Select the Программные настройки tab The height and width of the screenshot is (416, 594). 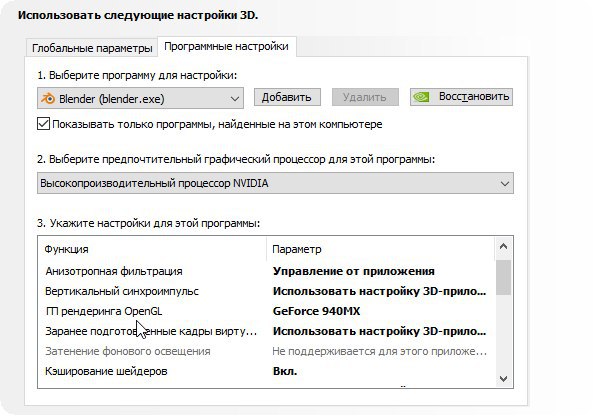point(227,46)
